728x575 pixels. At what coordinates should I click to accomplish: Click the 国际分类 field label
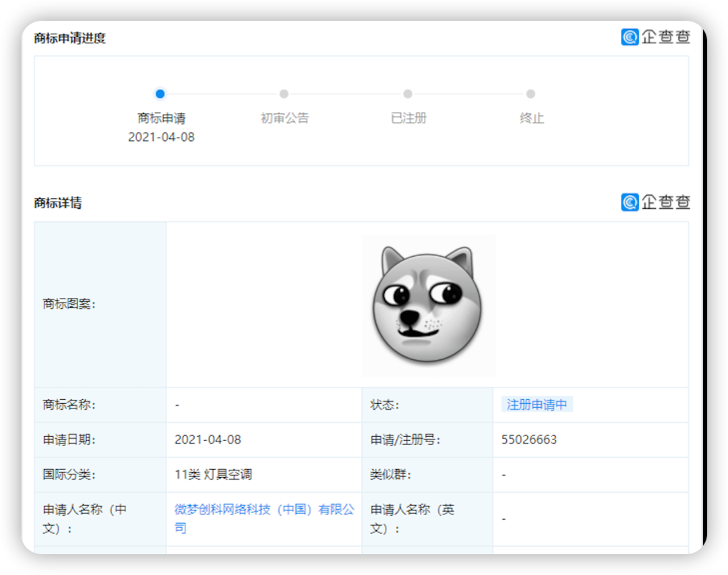69,474
